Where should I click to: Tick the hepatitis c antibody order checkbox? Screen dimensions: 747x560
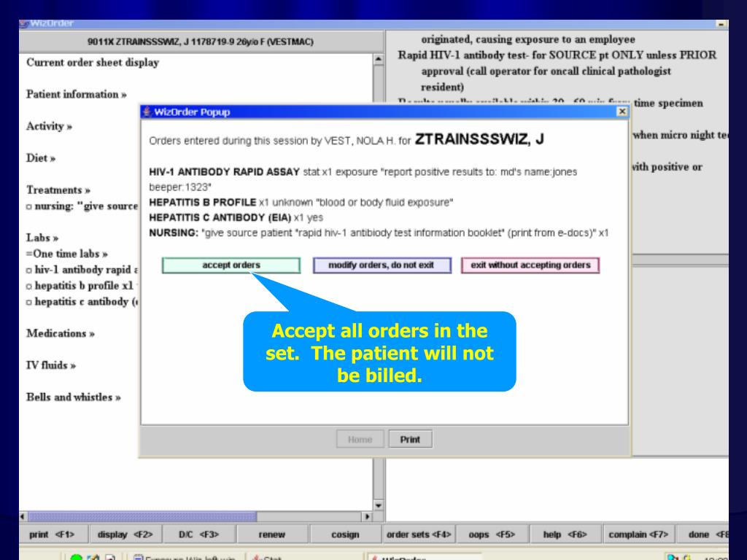click(x=29, y=303)
